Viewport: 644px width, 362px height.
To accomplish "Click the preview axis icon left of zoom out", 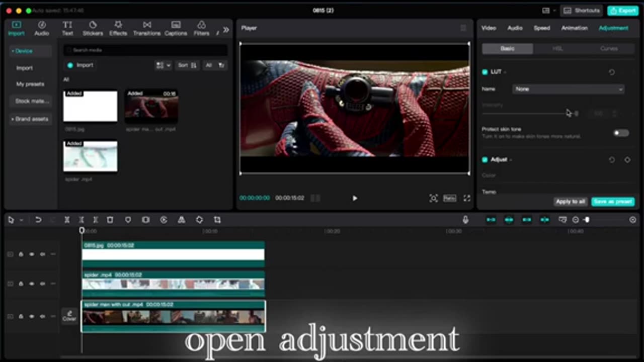I will (562, 220).
